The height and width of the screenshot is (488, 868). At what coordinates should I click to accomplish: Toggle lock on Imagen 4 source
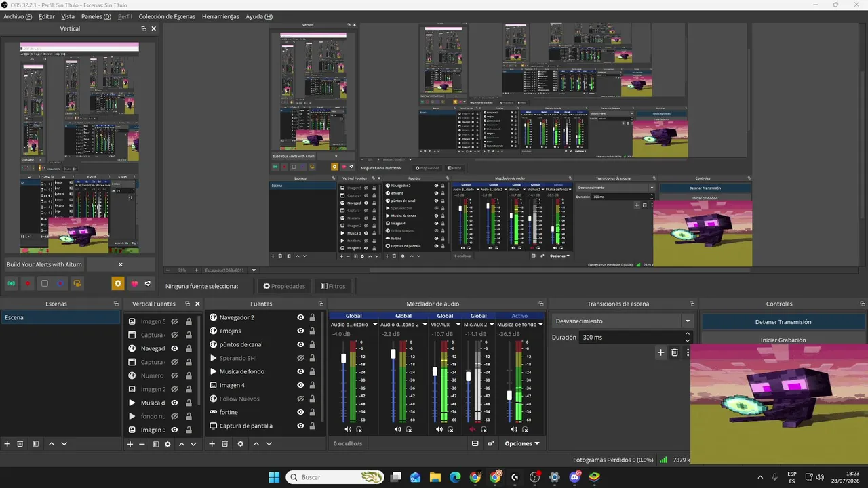click(312, 385)
